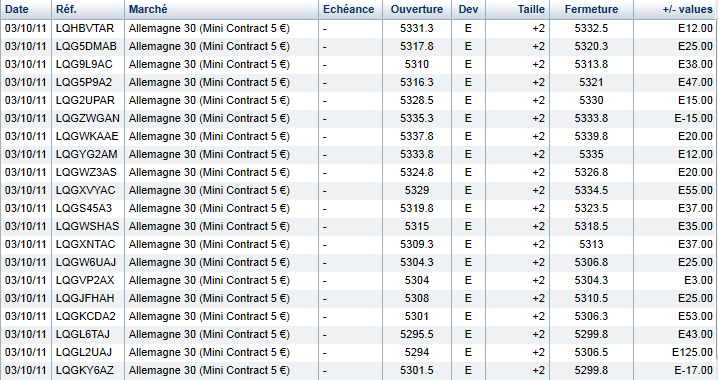Select the row with reference LQGZWGAN
This screenshot has width=718, height=380.
(359, 118)
